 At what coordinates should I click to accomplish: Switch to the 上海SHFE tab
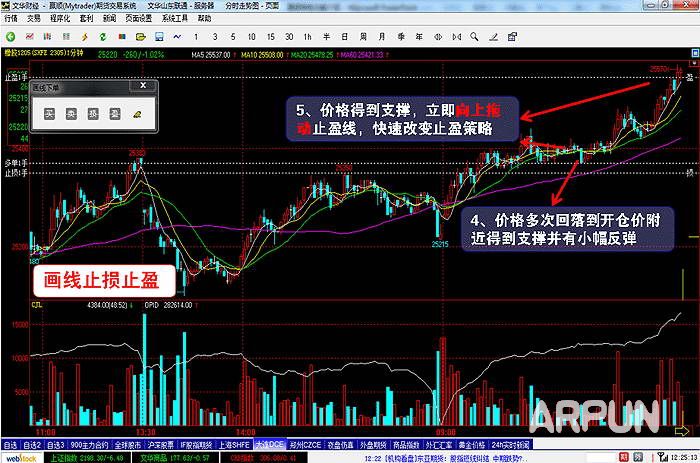point(234,445)
